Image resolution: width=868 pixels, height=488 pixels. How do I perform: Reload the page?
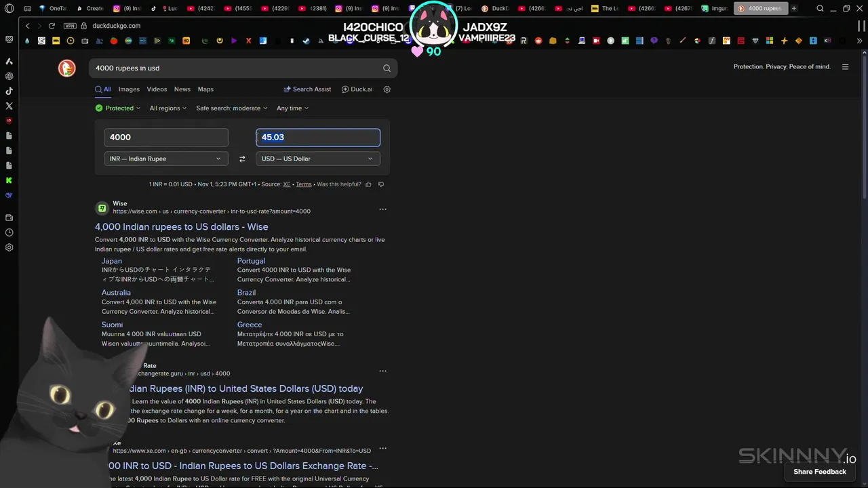coord(52,26)
